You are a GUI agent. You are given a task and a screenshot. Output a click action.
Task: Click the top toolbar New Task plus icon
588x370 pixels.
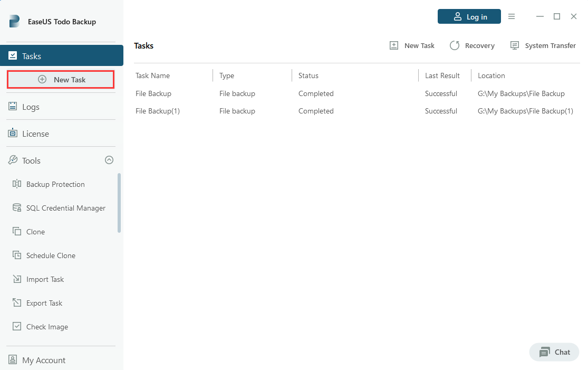tap(394, 45)
